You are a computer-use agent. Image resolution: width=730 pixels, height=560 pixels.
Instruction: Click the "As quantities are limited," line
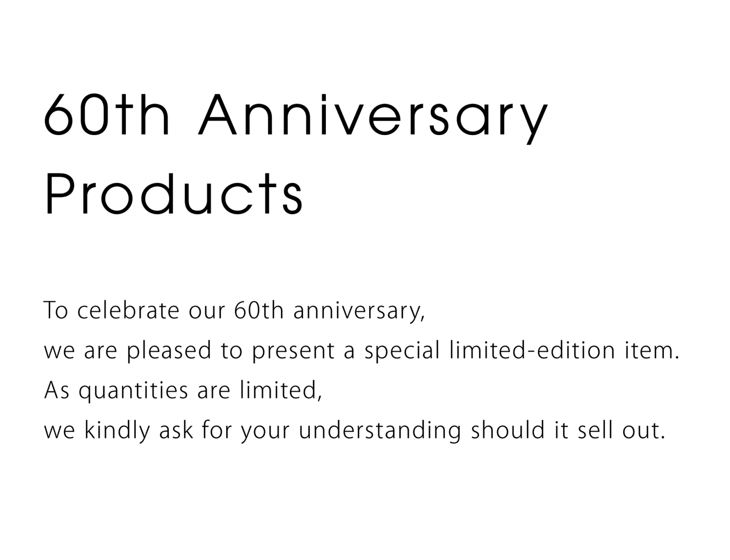coord(183,390)
